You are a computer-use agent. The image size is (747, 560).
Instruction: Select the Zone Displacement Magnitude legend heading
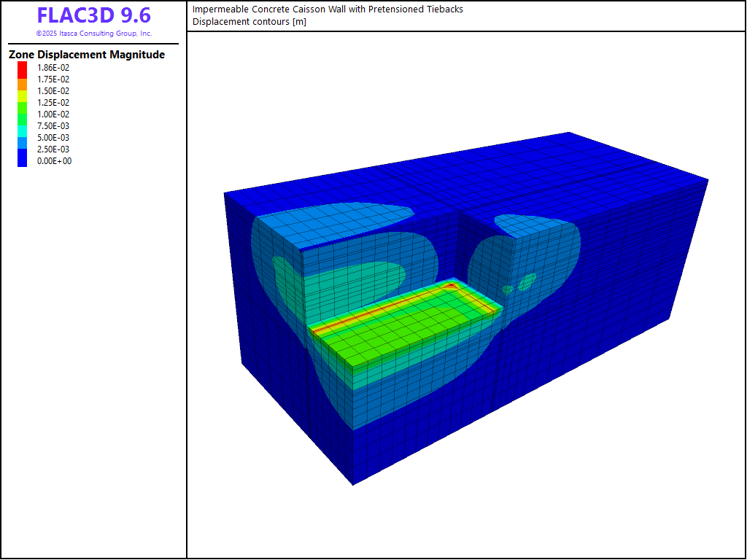(86, 55)
